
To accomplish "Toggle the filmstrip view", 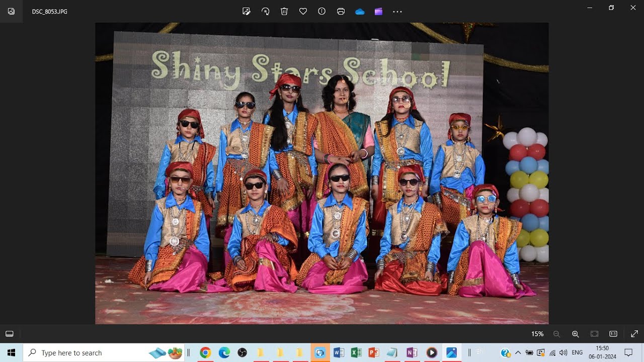I will tap(9, 334).
